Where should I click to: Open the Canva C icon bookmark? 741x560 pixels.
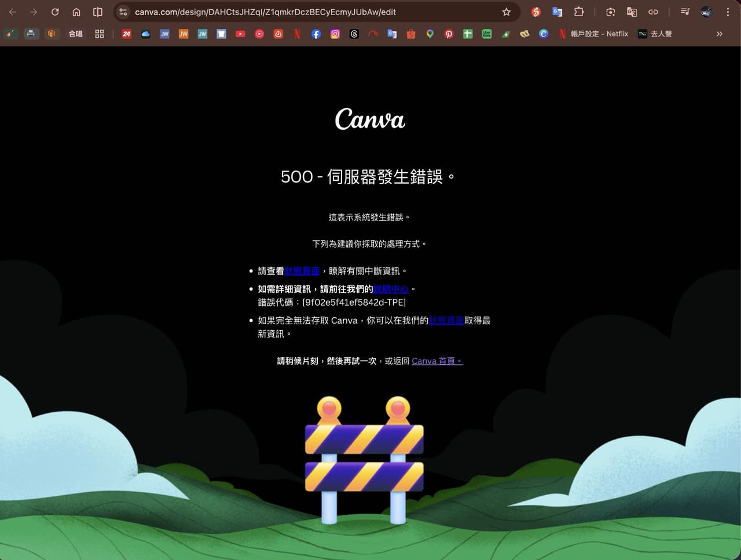tap(544, 34)
